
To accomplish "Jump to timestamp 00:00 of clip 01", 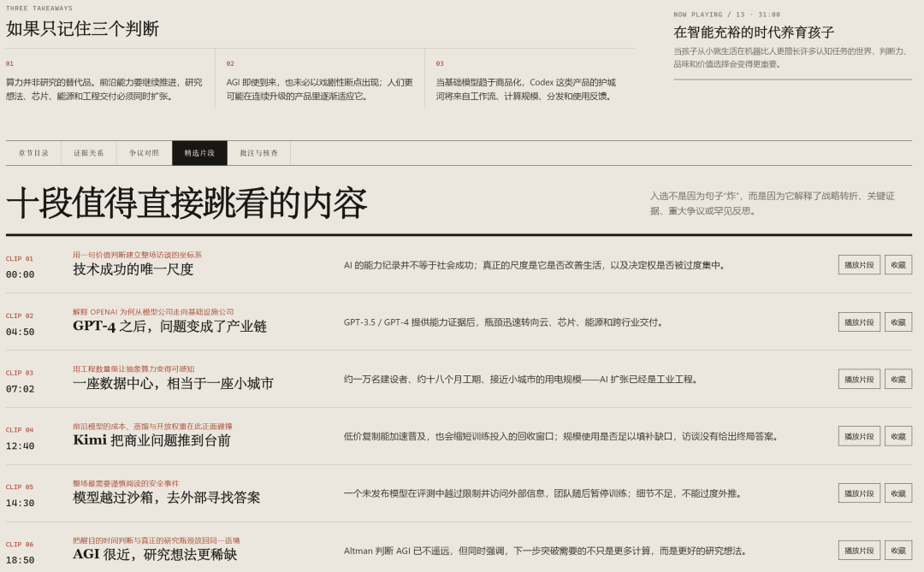I will (x=20, y=274).
